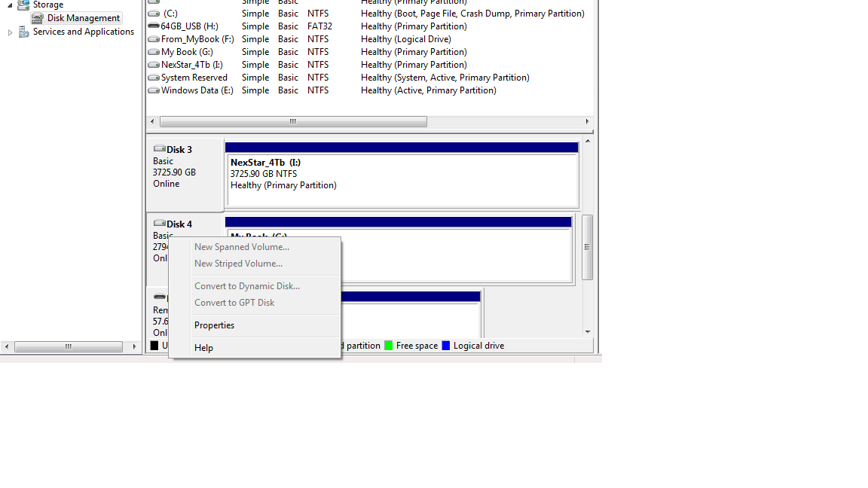868x488 pixels.
Task: Click tree pane scroll left arrow
Action: click(7, 347)
